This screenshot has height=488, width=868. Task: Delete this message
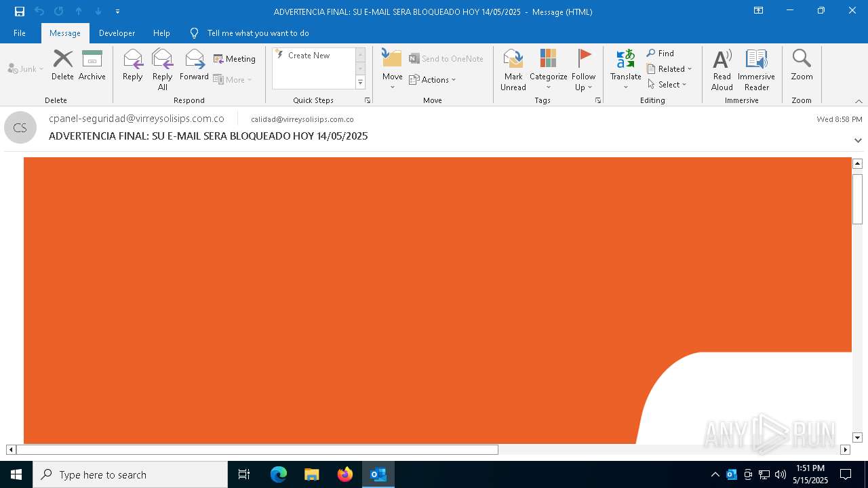(62, 66)
